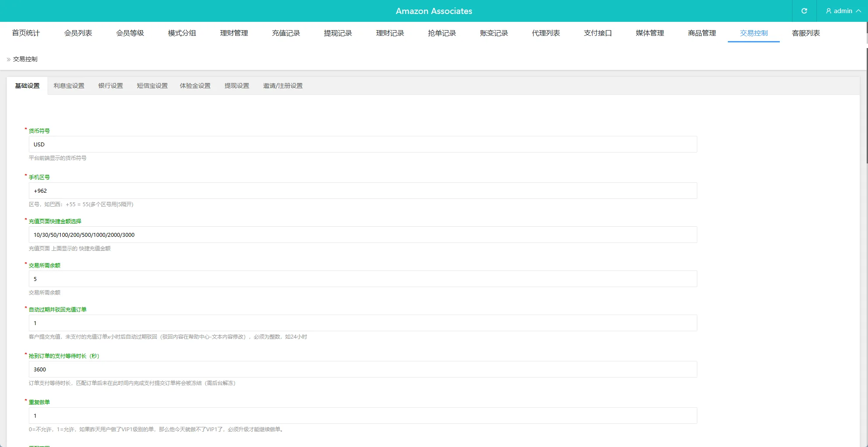Click the 货币符号 input containing USD
868x447 pixels.
point(362,145)
